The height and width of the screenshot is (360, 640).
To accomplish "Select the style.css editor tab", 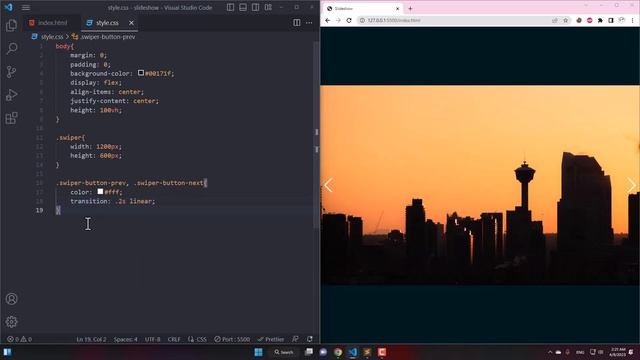I will (x=107, y=23).
